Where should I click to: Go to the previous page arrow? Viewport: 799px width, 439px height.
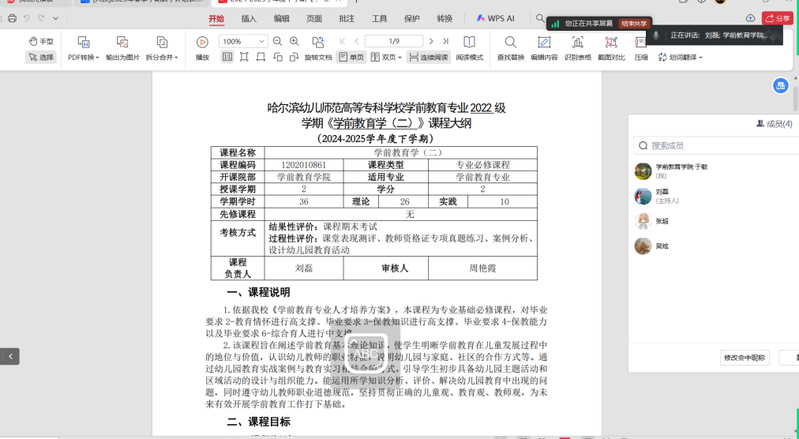point(357,41)
